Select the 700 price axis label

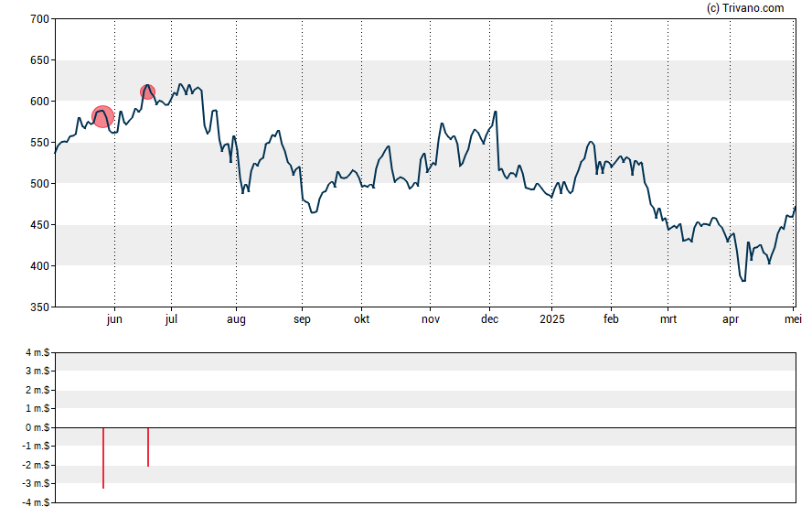tap(39, 19)
